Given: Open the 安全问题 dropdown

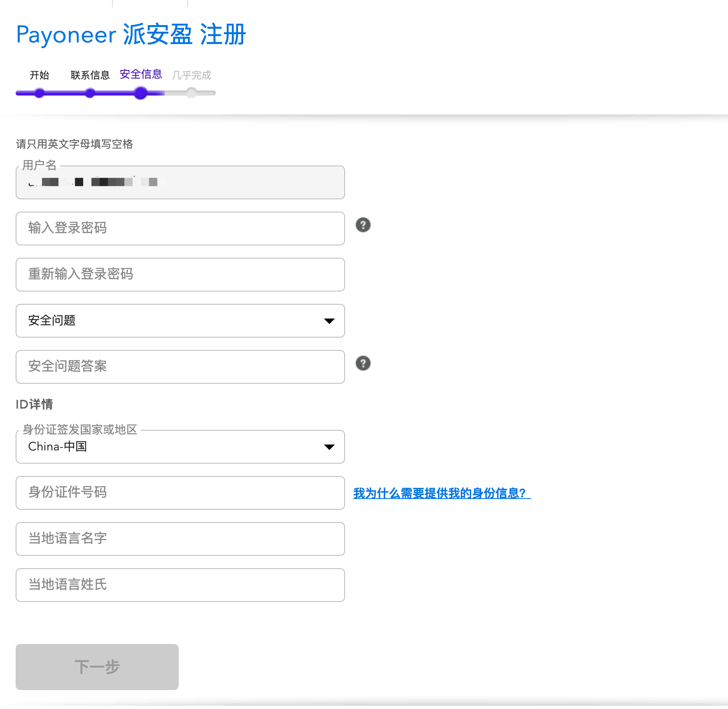Looking at the screenshot, I should (180, 321).
